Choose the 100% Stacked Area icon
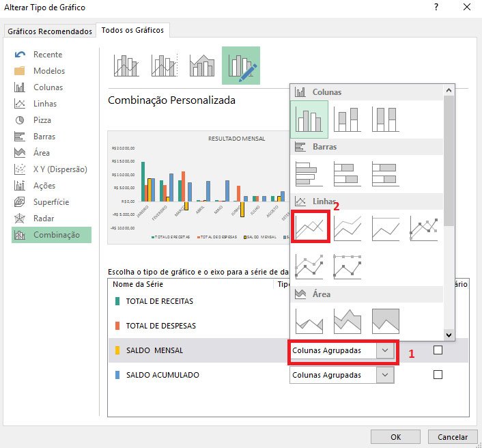 tap(386, 320)
